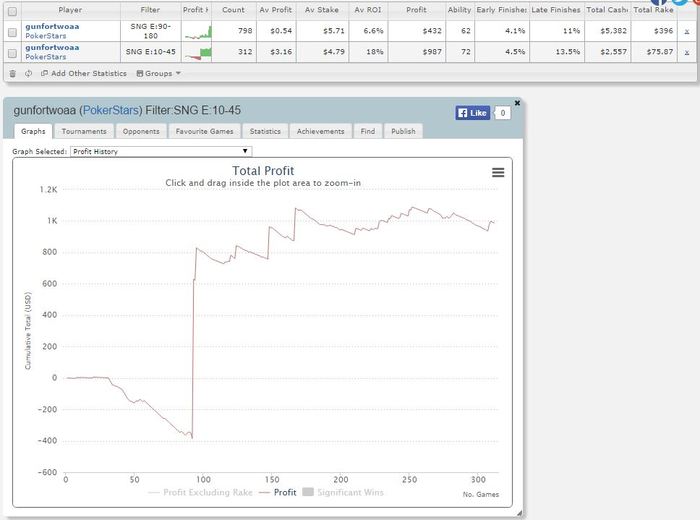
Task: Close the gunfortwoaa graph panel
Action: click(x=517, y=103)
